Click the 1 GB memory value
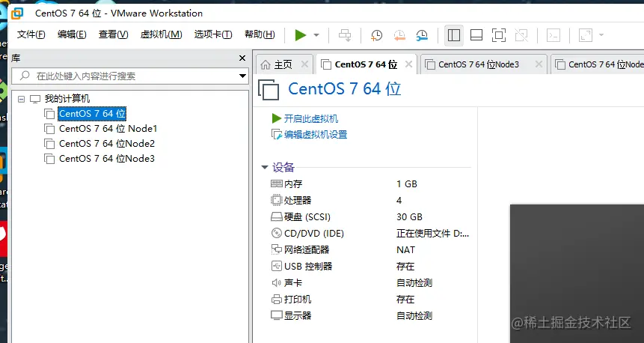 pyautogui.click(x=407, y=183)
